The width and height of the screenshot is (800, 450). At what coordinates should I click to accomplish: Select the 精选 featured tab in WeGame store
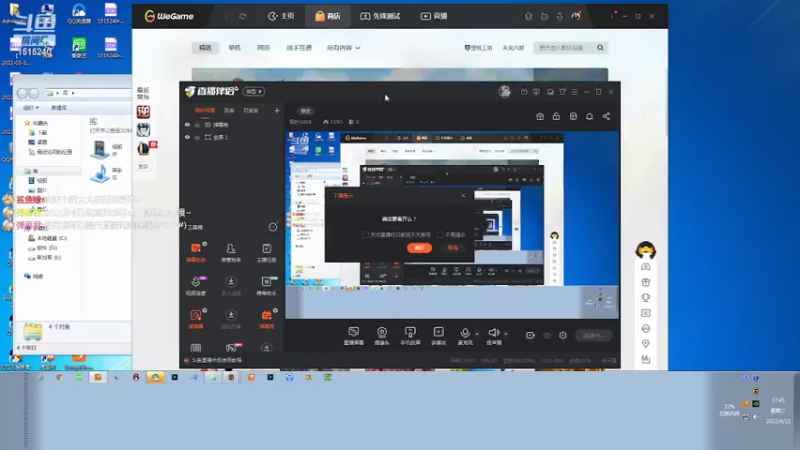click(x=205, y=47)
